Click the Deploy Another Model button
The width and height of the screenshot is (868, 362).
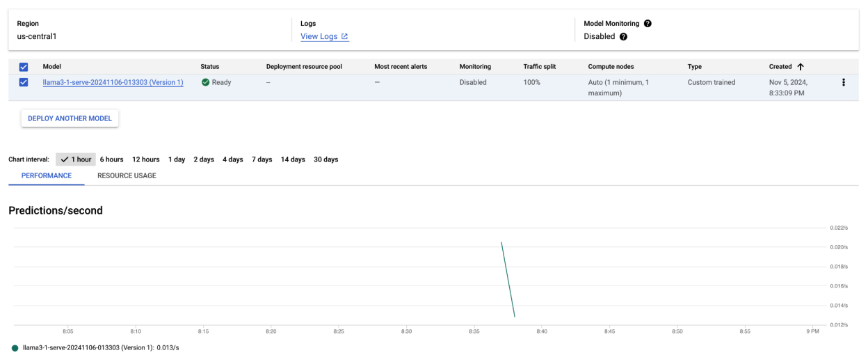70,118
